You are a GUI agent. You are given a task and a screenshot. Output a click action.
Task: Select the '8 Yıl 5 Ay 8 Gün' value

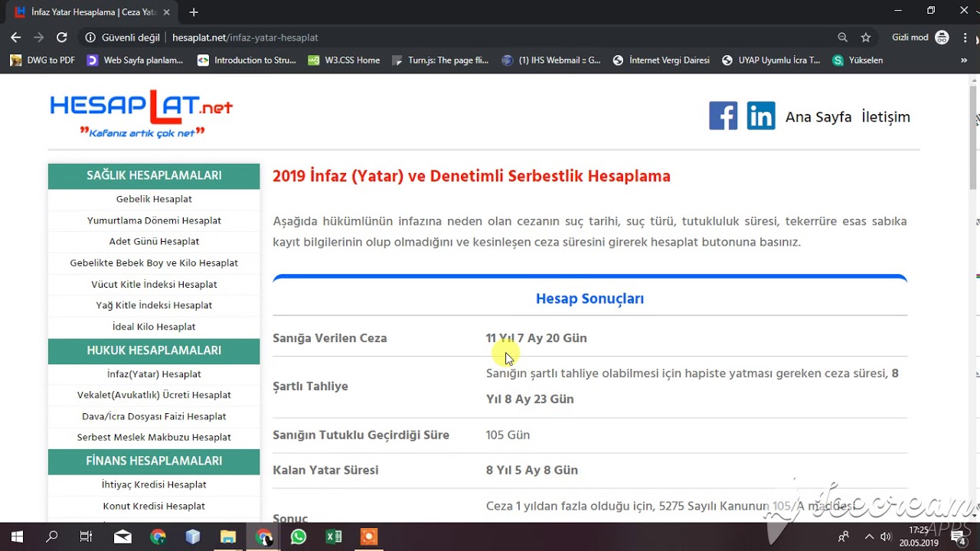pyautogui.click(x=531, y=470)
